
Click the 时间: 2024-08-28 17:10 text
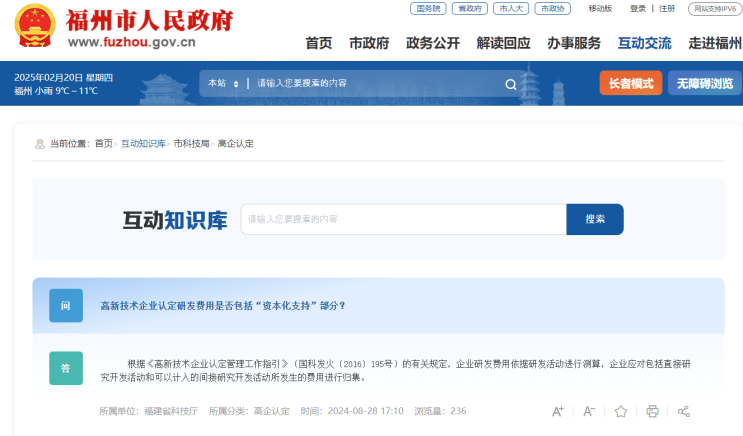(x=352, y=411)
